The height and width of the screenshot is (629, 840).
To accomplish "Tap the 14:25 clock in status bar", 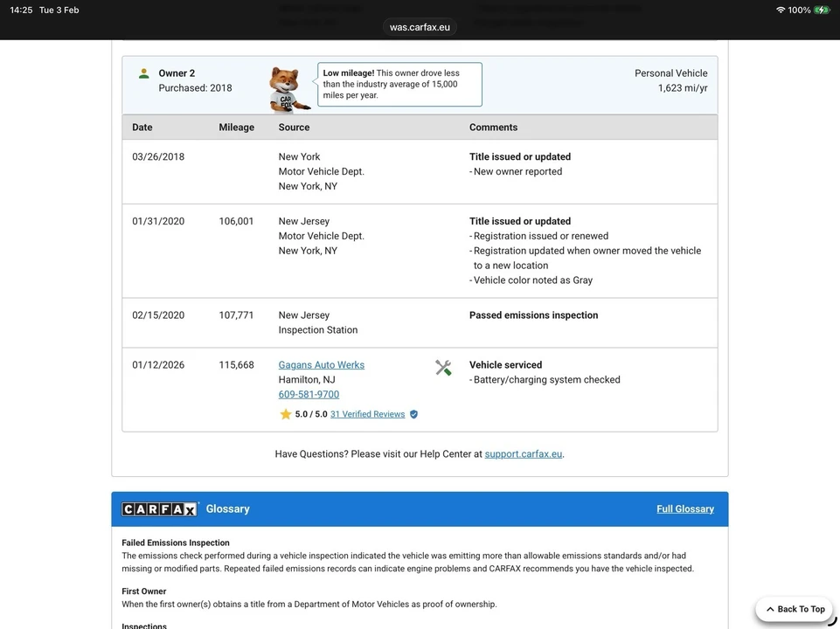I will tap(21, 10).
